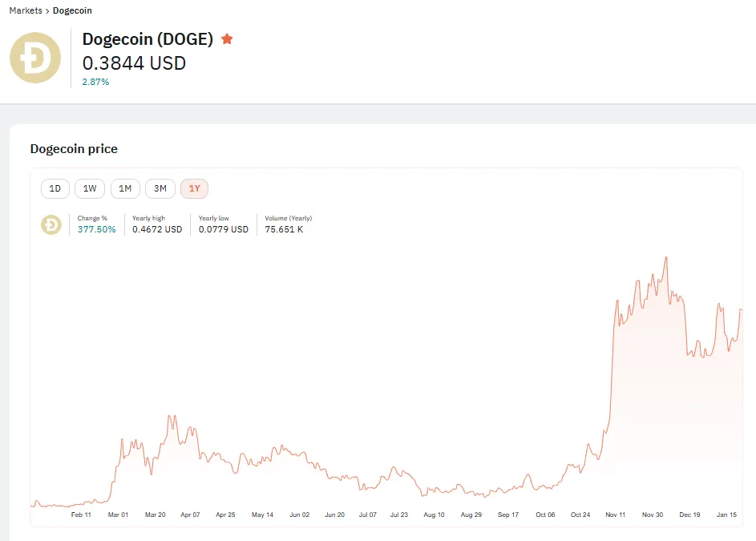Click the Aug 10 axis label
Screen dimensions: 756x541
tap(434, 515)
